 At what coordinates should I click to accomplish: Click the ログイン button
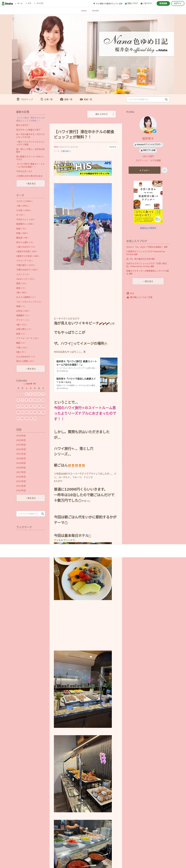178,3
